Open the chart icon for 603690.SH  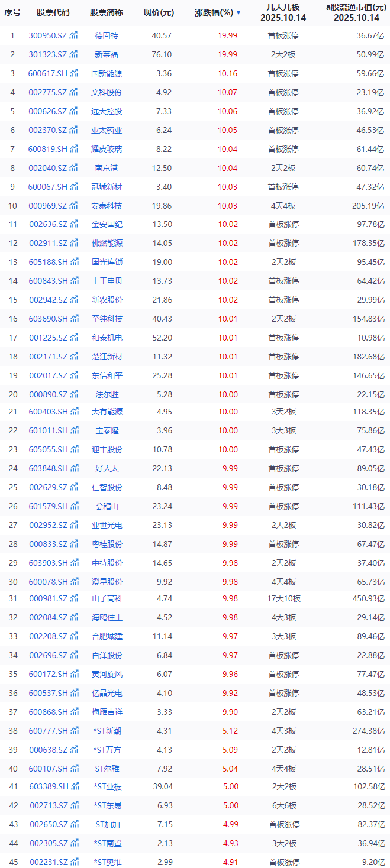click(74, 319)
